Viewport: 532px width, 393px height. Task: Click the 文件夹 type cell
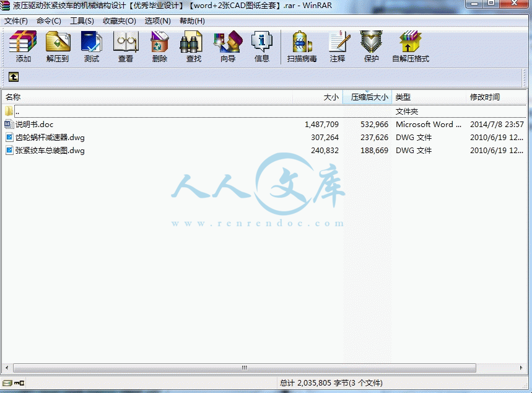point(407,112)
